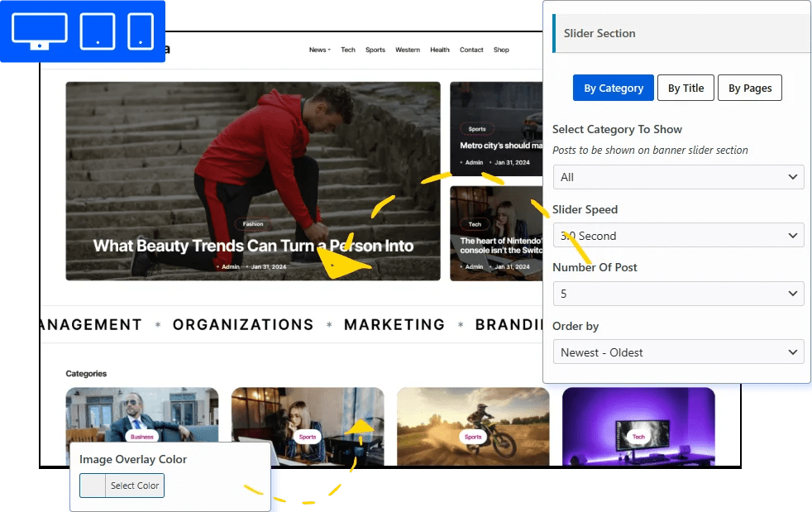Open the Health menu item

tap(440, 50)
